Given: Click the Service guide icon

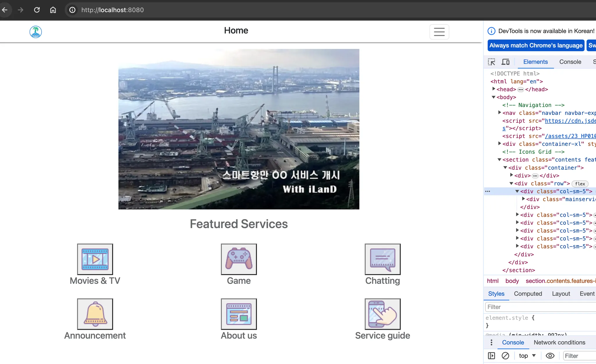Looking at the screenshot, I should click(x=382, y=314).
